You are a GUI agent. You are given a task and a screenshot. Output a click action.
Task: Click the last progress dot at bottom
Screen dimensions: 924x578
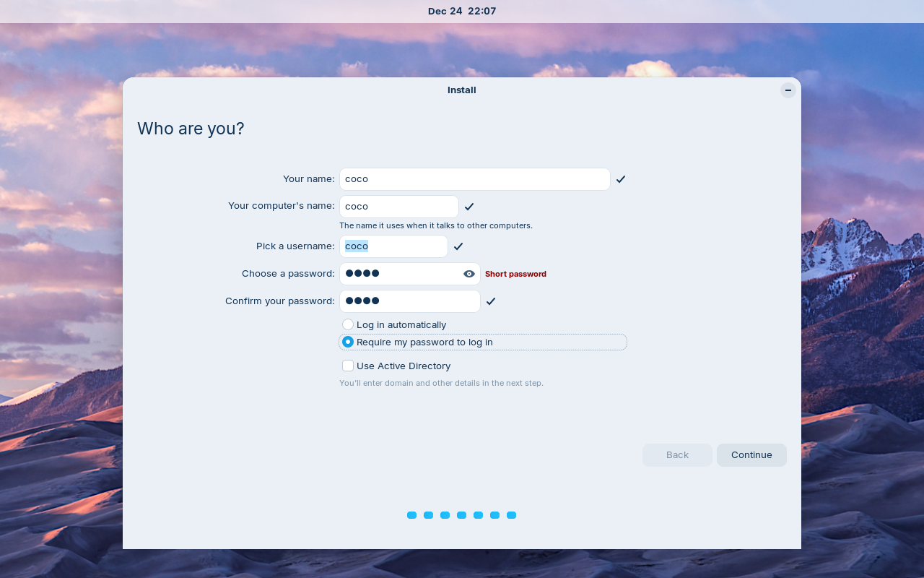tap(511, 515)
